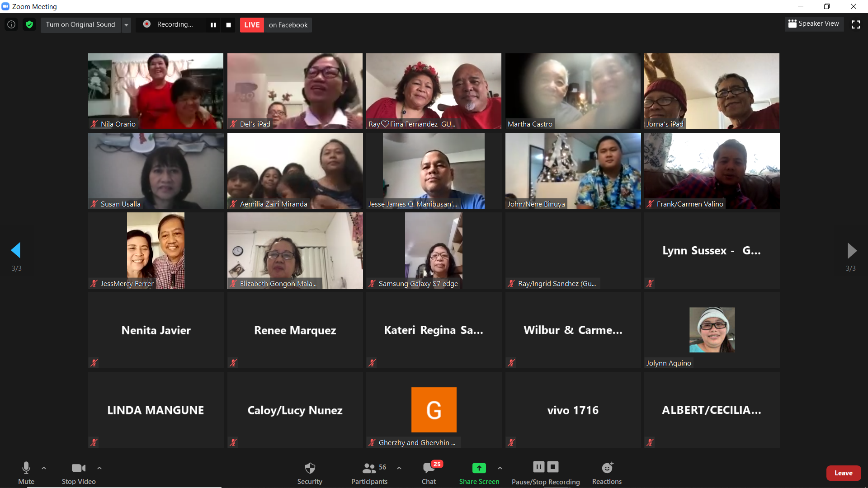Select Wilbur & Carme... tile

(x=573, y=330)
